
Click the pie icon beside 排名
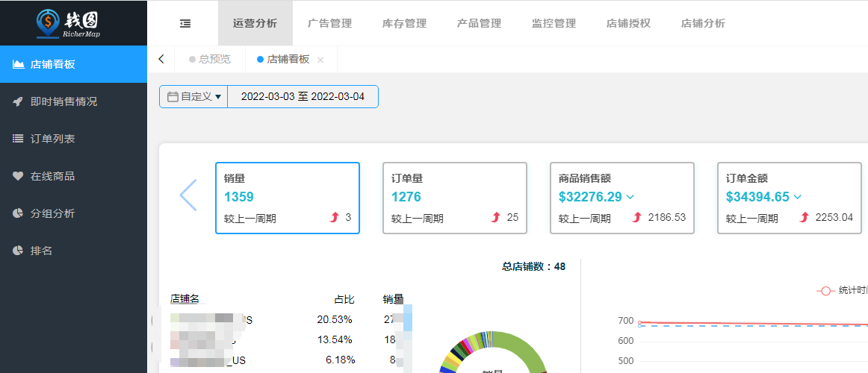pyautogui.click(x=18, y=251)
